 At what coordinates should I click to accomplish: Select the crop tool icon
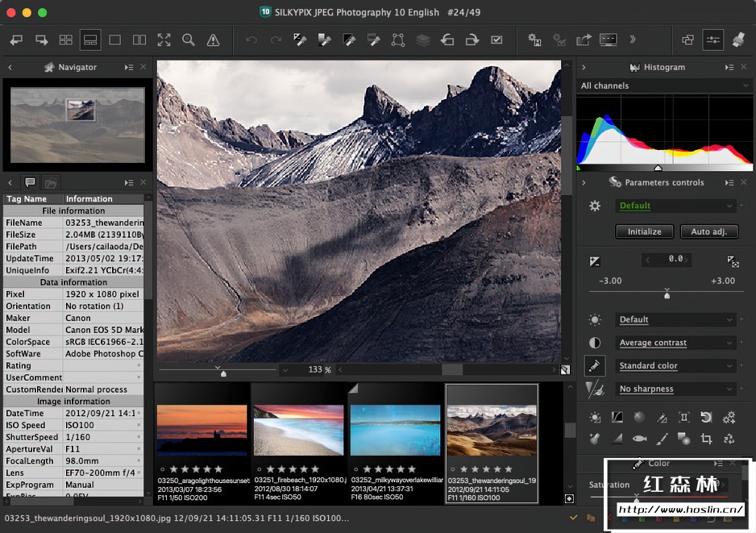[x=706, y=439]
